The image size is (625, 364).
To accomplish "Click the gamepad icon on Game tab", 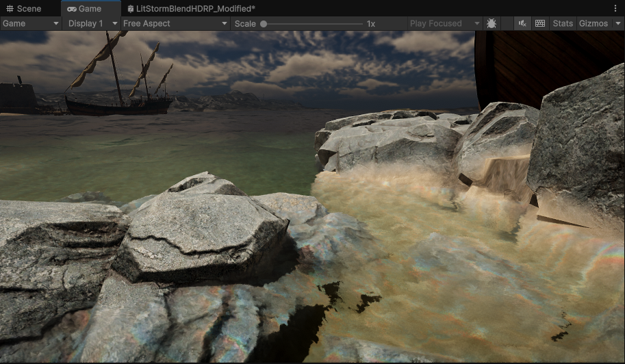I will click(x=71, y=9).
